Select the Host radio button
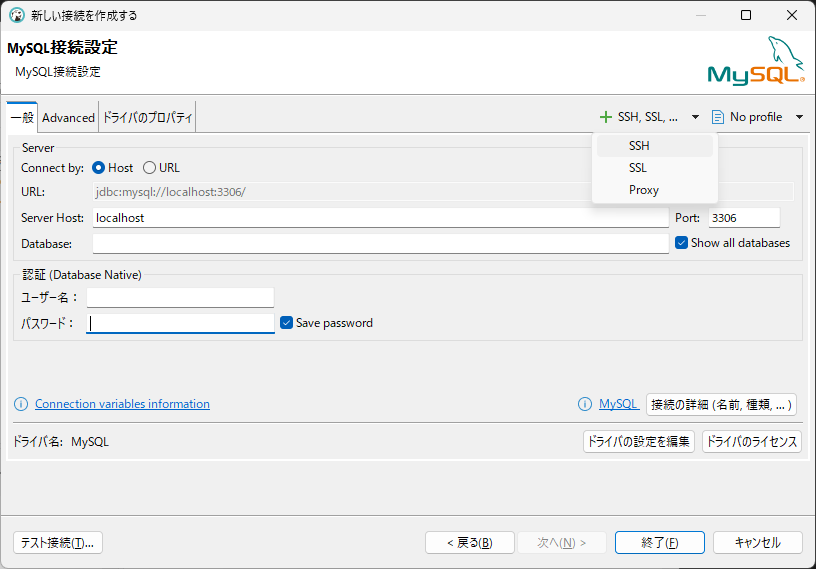This screenshot has height=569, width=816. point(98,168)
